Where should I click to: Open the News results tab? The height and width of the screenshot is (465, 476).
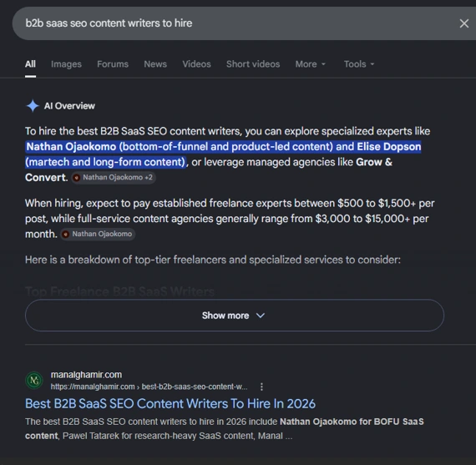[155, 64]
